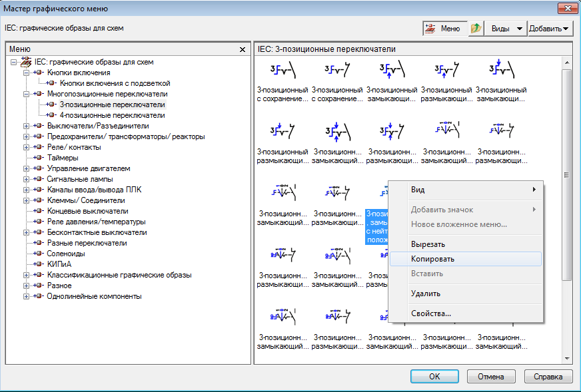The height and width of the screenshot is (392, 581).
Task: Click the Соленоиды node icon
Action: pos(39,254)
